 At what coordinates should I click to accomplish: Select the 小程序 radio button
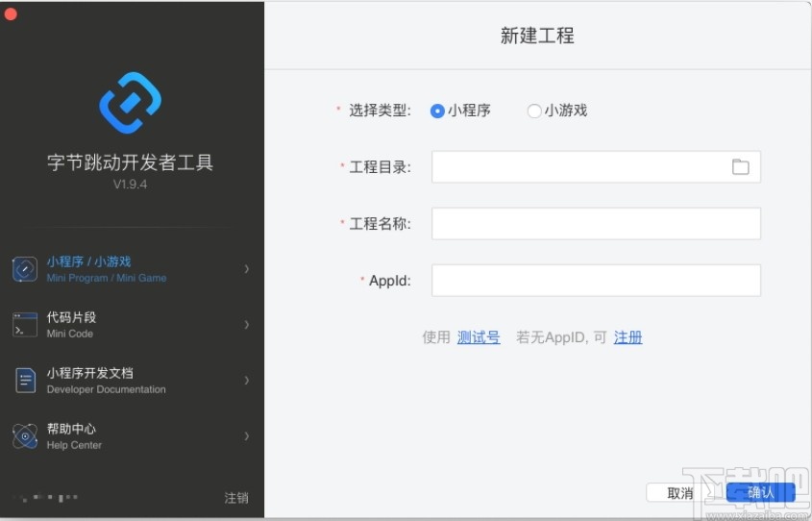point(437,111)
